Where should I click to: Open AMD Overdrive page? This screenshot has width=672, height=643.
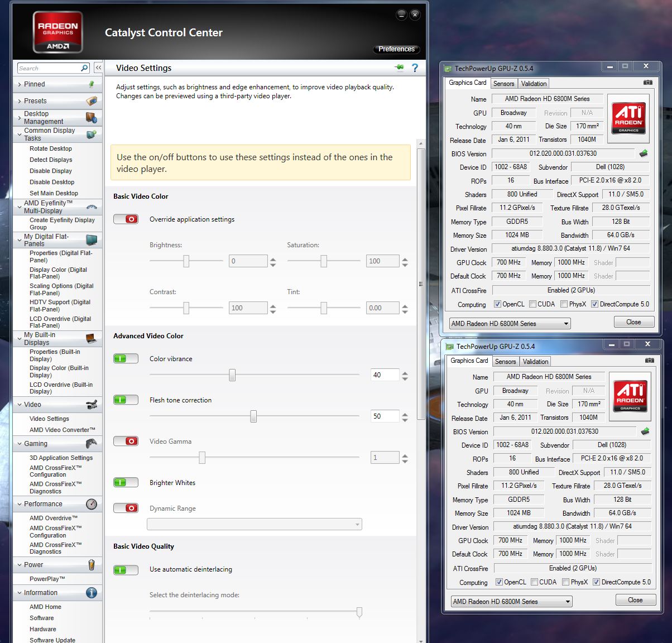pos(54,518)
